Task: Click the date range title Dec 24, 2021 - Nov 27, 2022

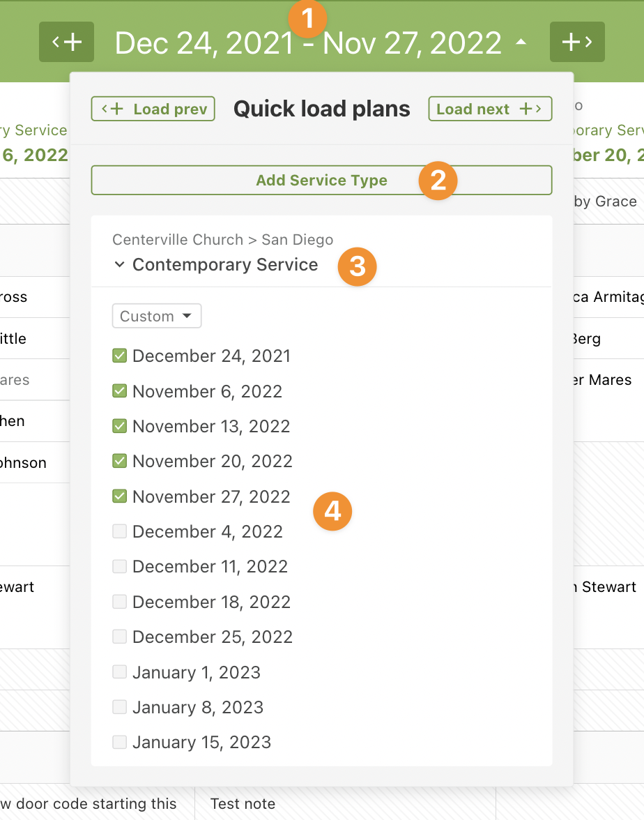Action: pos(308,43)
